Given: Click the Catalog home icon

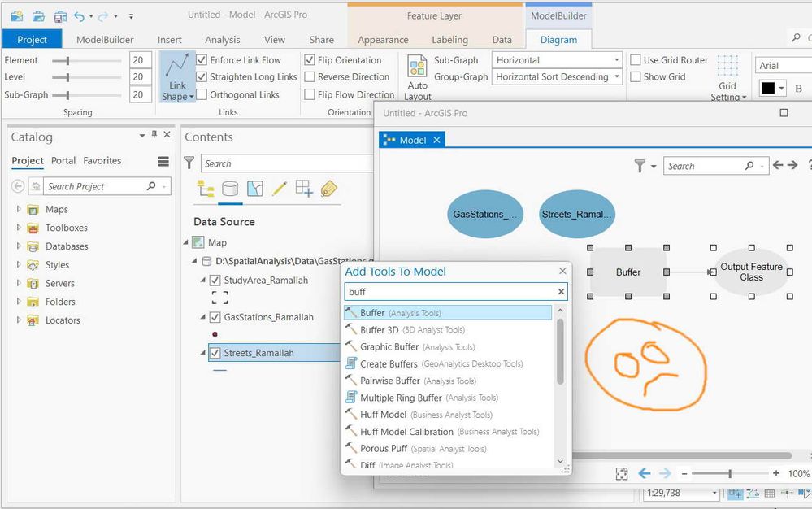Looking at the screenshot, I should (x=36, y=186).
